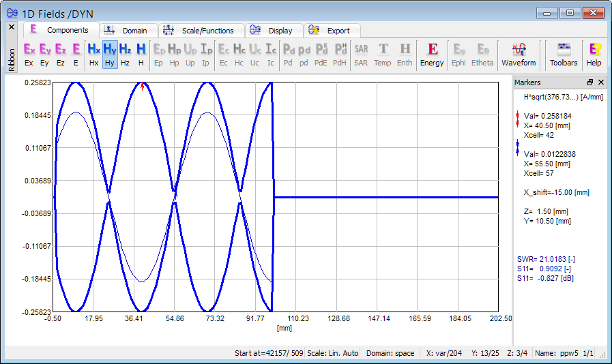Show the total E field component
Viewport: 612px width, 364px height.
coord(76,53)
